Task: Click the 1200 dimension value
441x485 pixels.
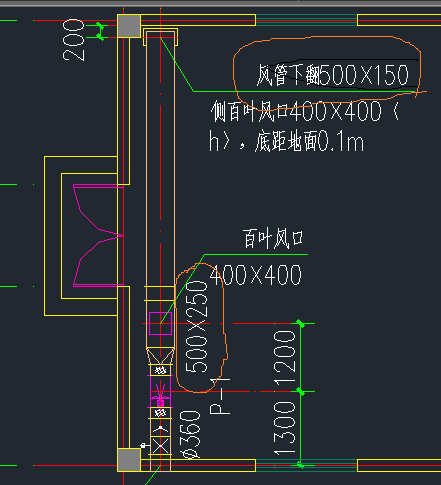Action: 284,357
